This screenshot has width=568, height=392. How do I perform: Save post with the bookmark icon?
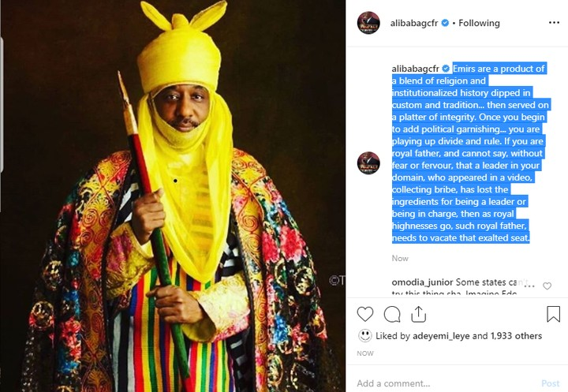point(553,314)
